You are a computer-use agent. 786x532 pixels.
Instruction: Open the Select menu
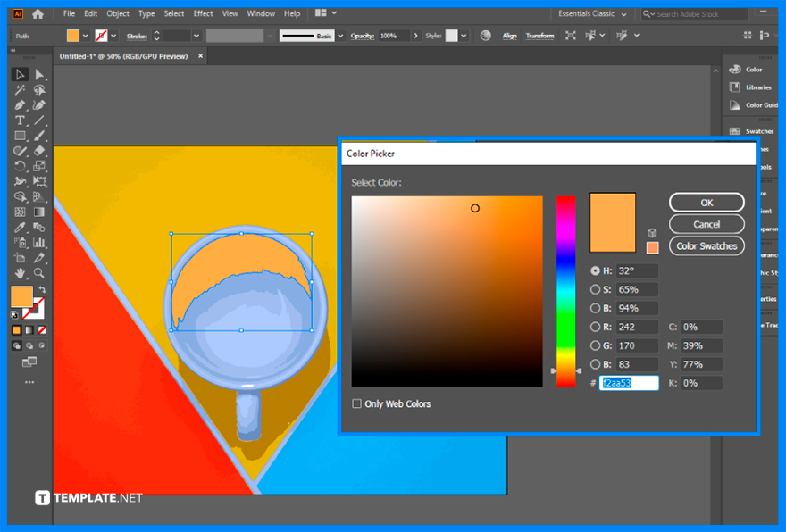(174, 13)
